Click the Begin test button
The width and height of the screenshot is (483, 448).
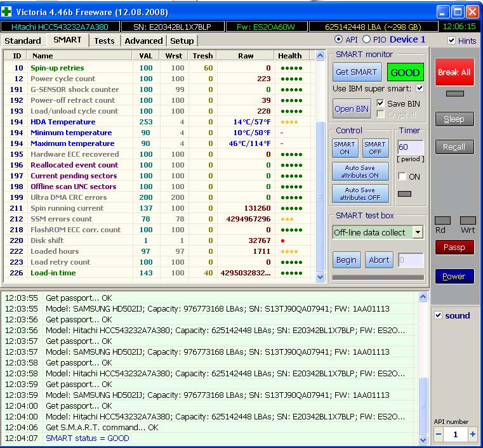(347, 260)
